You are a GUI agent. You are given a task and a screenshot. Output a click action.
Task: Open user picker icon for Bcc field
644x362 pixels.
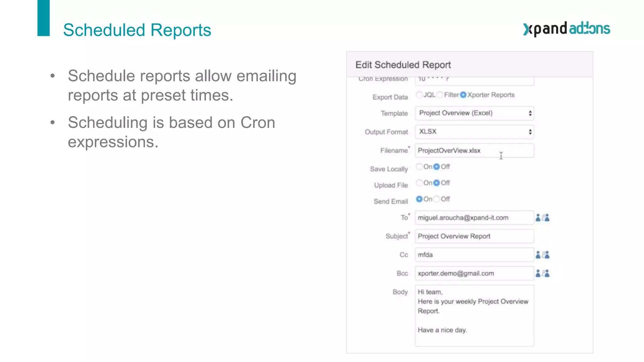point(538,273)
